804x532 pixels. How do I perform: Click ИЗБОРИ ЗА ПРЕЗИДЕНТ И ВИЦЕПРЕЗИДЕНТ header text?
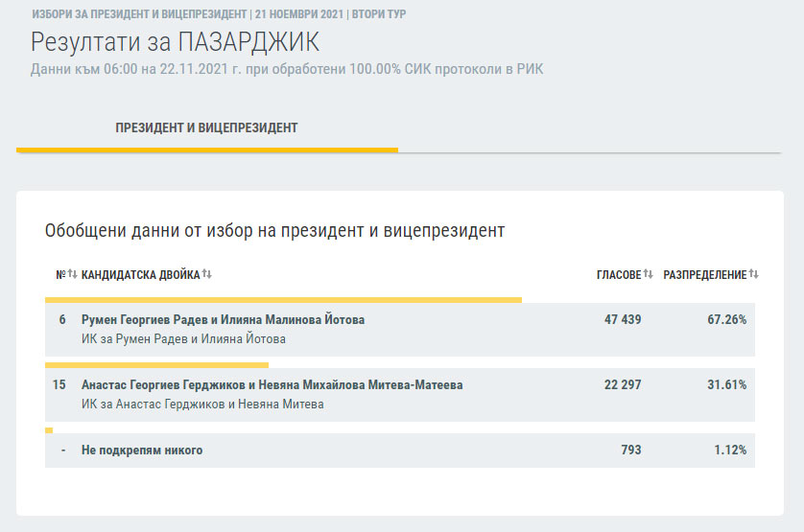(139, 16)
